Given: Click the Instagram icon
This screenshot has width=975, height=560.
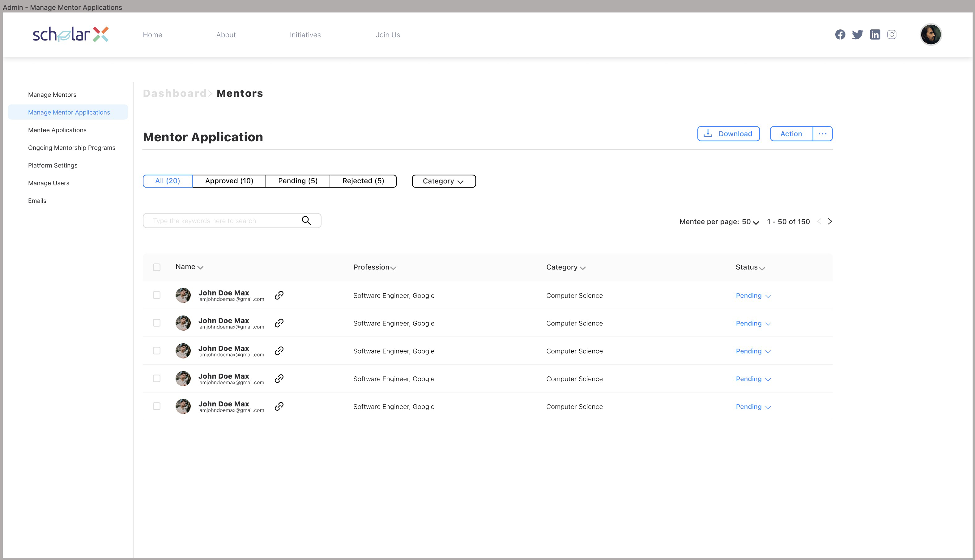Looking at the screenshot, I should pyautogui.click(x=892, y=34).
